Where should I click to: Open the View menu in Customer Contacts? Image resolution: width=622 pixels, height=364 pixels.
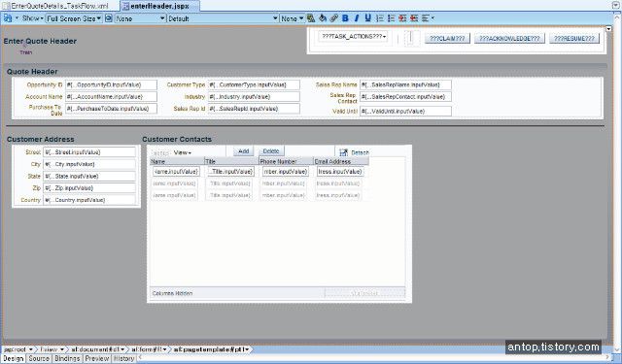tap(183, 152)
